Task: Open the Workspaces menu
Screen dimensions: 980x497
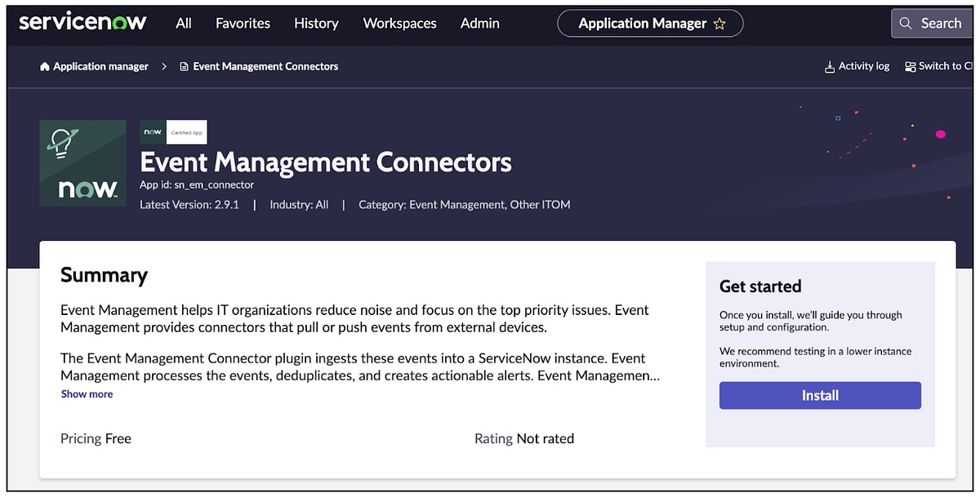Action: coord(399,23)
